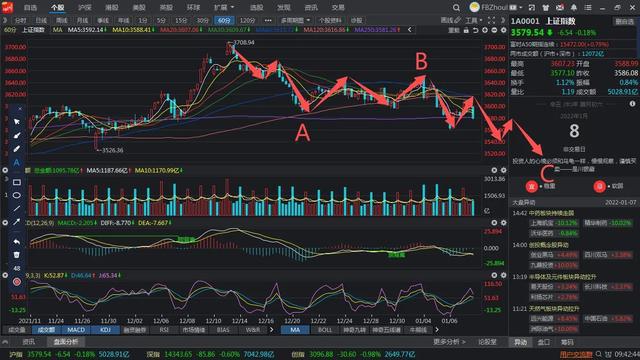Open the 扩展 dropdown menu

click(x=224, y=7)
